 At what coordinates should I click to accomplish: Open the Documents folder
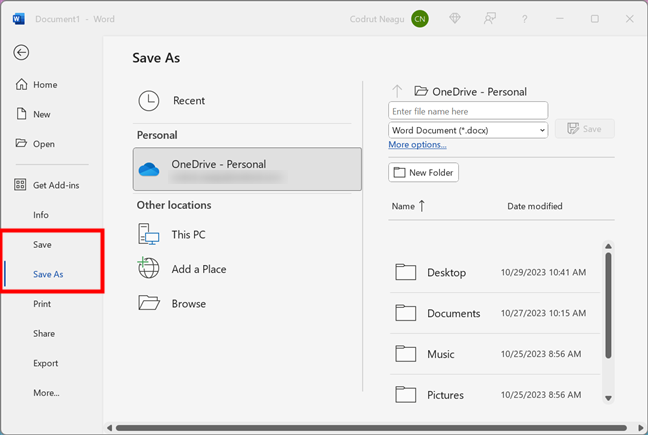453,313
